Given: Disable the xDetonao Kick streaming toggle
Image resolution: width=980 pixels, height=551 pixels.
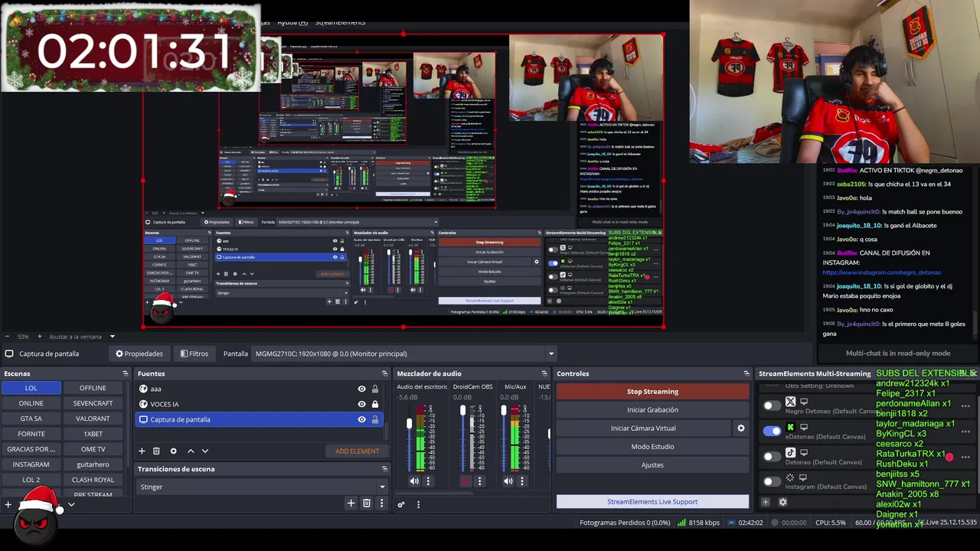Looking at the screenshot, I should click(772, 431).
